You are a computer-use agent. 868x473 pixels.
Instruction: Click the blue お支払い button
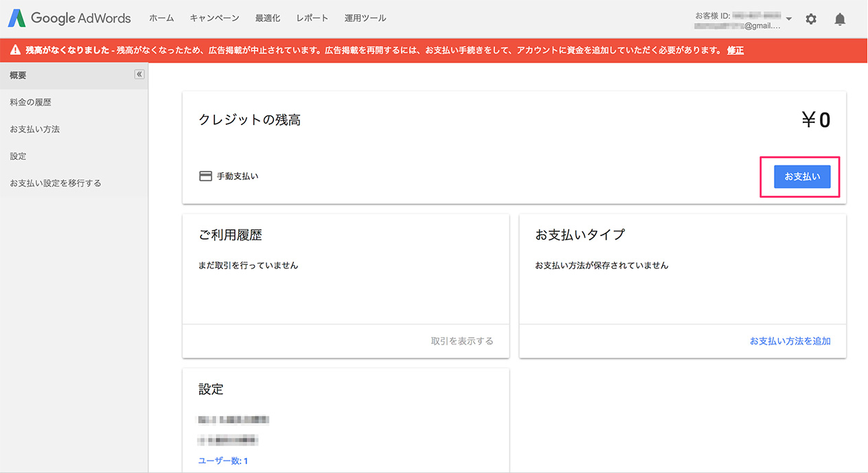pos(802,176)
